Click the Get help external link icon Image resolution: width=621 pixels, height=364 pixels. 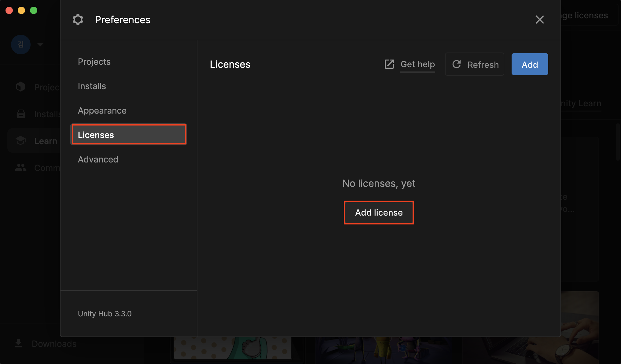389,64
